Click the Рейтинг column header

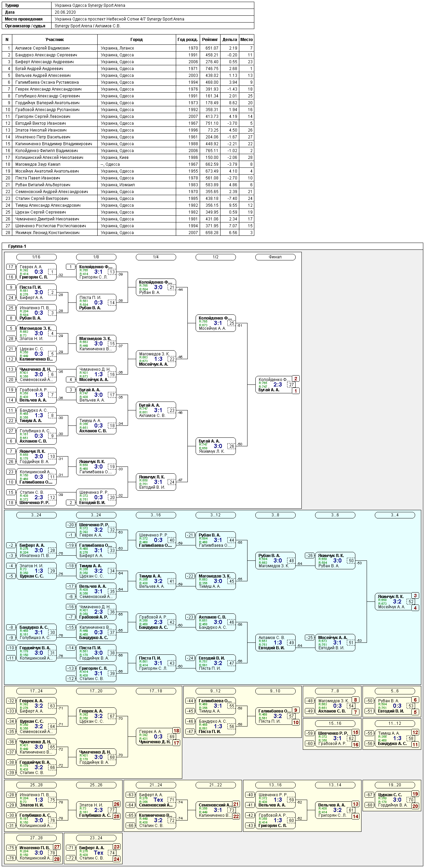click(210, 40)
